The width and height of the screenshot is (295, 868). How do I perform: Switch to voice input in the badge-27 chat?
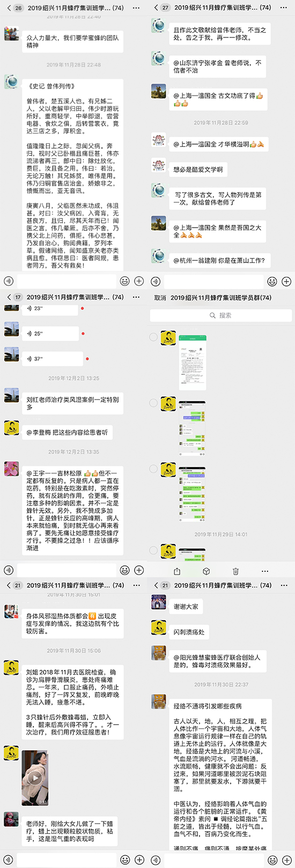click(156, 281)
